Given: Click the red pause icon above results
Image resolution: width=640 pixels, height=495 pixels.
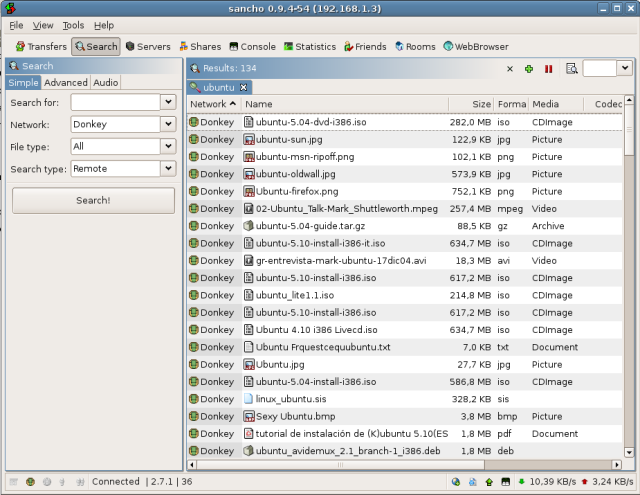Looking at the screenshot, I should click(548, 68).
